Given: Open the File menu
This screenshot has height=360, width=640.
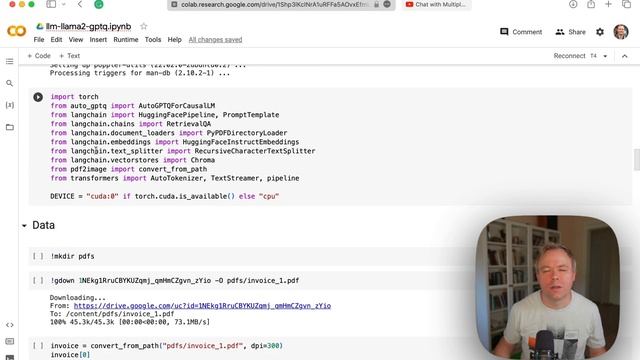Looking at the screenshot, I should 39,40.
